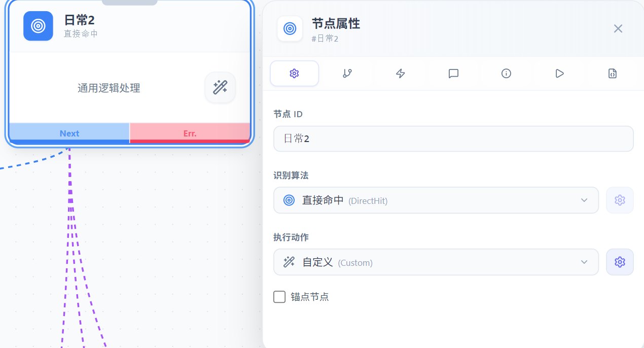The image size is (644, 348).
Task: Open the lightning bolt tab
Action: [401, 74]
